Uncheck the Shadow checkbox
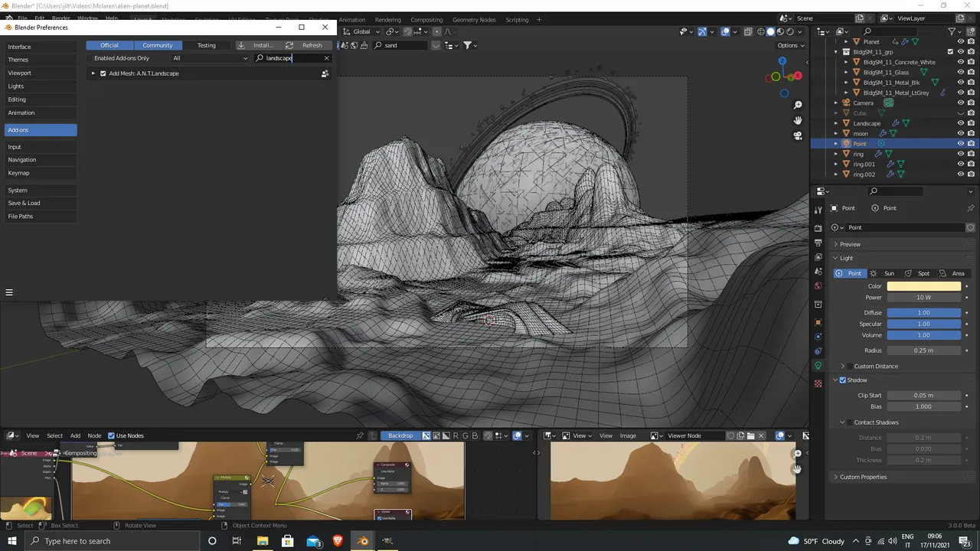 click(843, 380)
